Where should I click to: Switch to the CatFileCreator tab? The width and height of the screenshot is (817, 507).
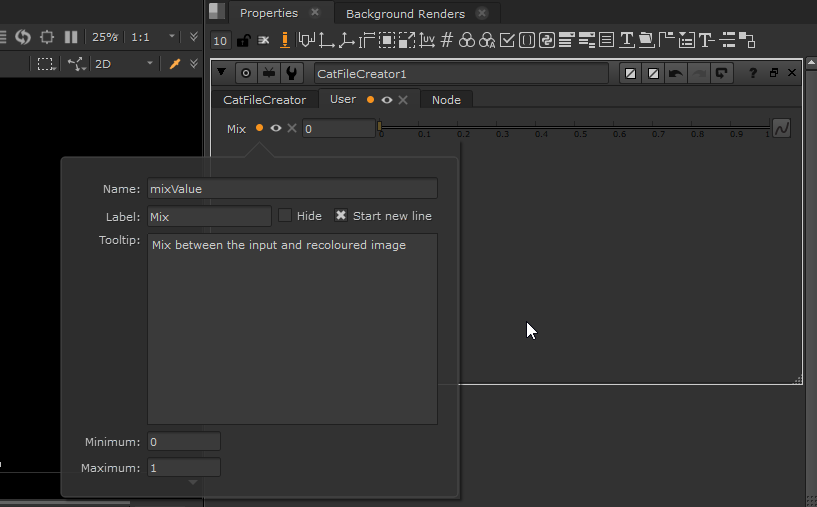tap(264, 100)
